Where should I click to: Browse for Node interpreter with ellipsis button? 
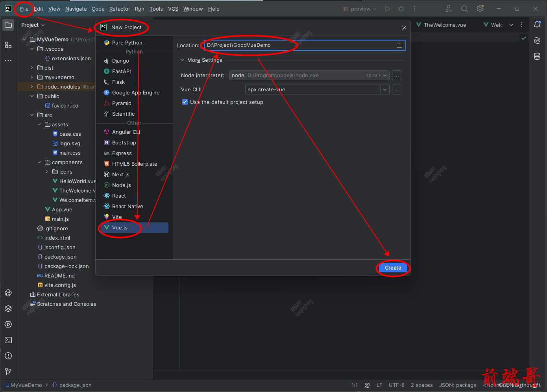tap(397, 76)
